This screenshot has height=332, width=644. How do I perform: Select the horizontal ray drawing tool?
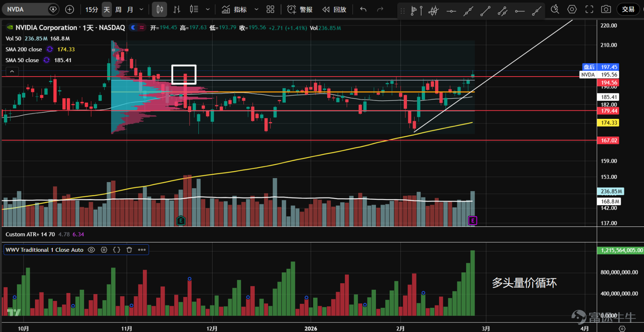click(520, 11)
